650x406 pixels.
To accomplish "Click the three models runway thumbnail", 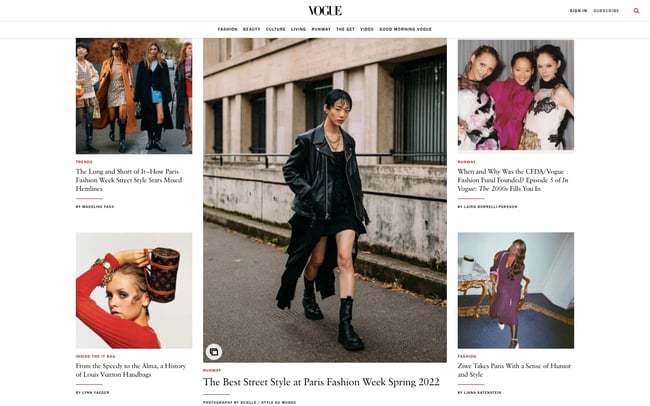I will [516, 95].
